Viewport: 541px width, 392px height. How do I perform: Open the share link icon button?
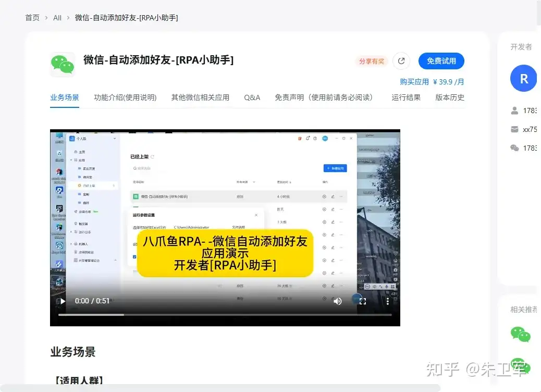tap(401, 61)
